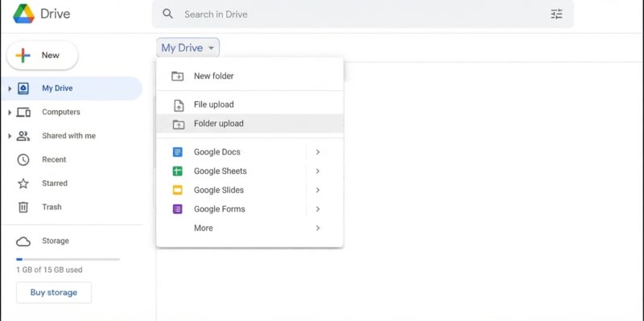
Task: Open Google Slides submenu arrow
Action: 317,190
